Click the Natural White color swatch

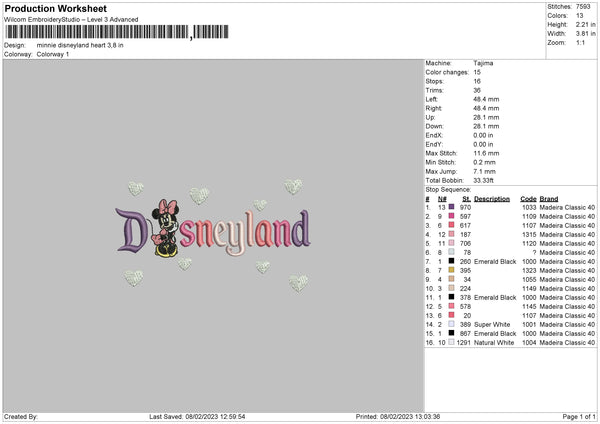coord(452,342)
